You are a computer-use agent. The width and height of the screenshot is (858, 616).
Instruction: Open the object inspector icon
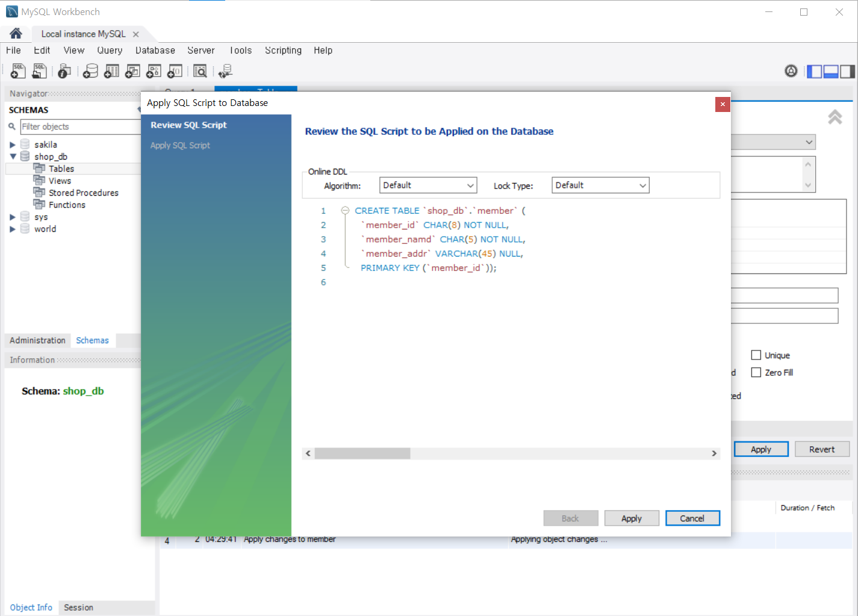(64, 71)
